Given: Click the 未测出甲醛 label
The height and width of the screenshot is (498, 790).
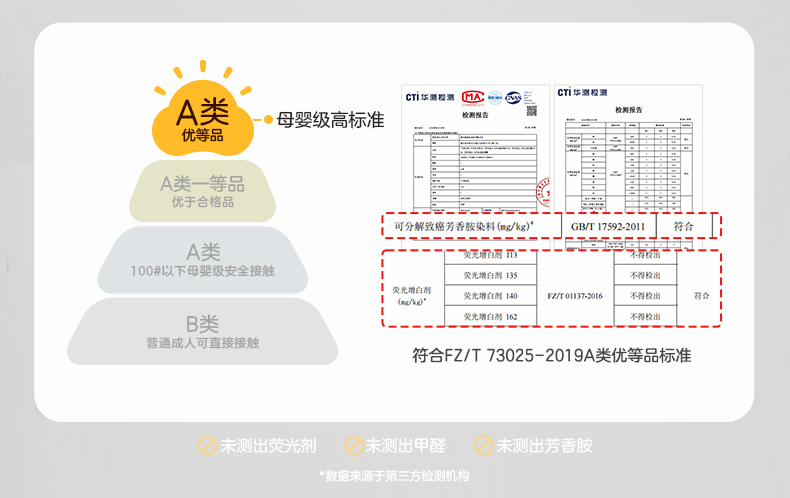Looking at the screenshot, I should pyautogui.click(x=406, y=446).
